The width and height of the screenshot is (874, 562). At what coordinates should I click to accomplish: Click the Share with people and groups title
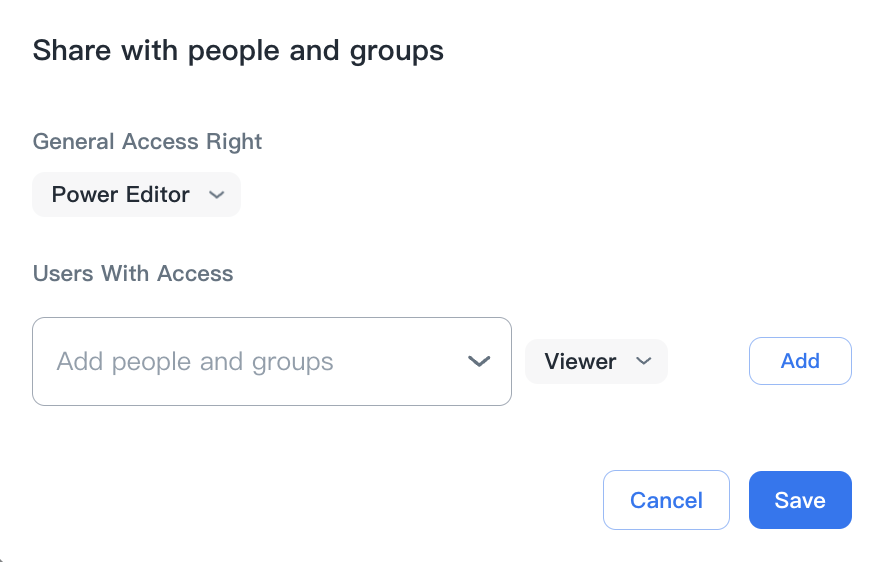point(238,50)
